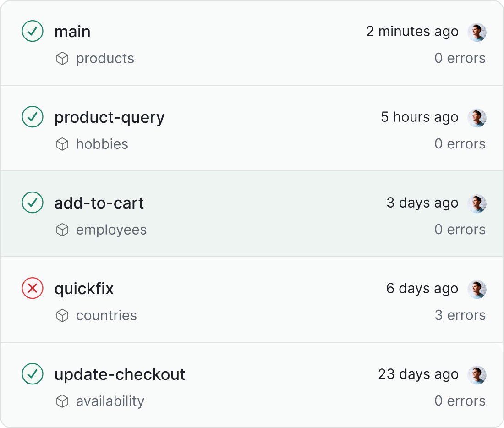The height and width of the screenshot is (428, 504).
Task: Click the green check icon on product-query
Action: [x=32, y=117]
